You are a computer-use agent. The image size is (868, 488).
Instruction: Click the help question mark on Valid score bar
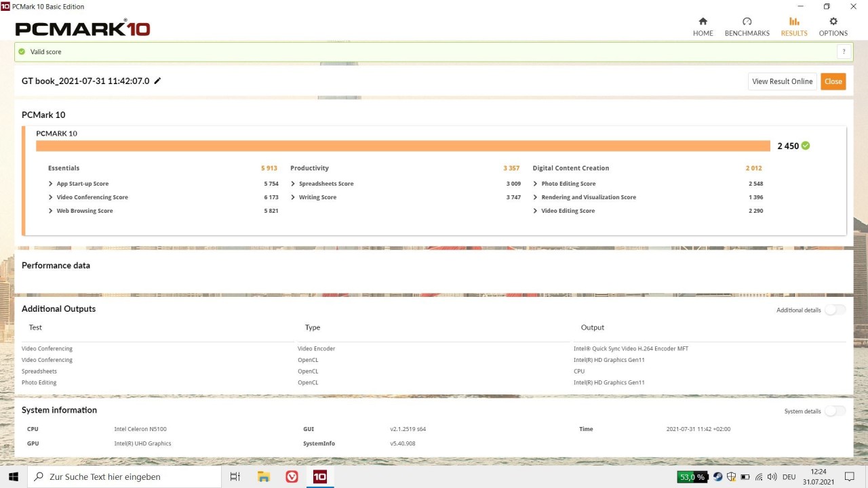[x=844, y=52]
